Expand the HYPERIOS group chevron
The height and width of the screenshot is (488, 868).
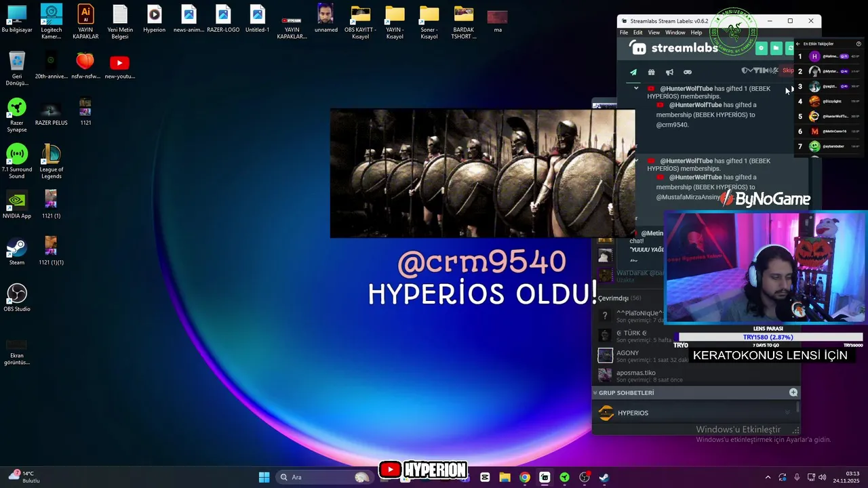(788, 413)
